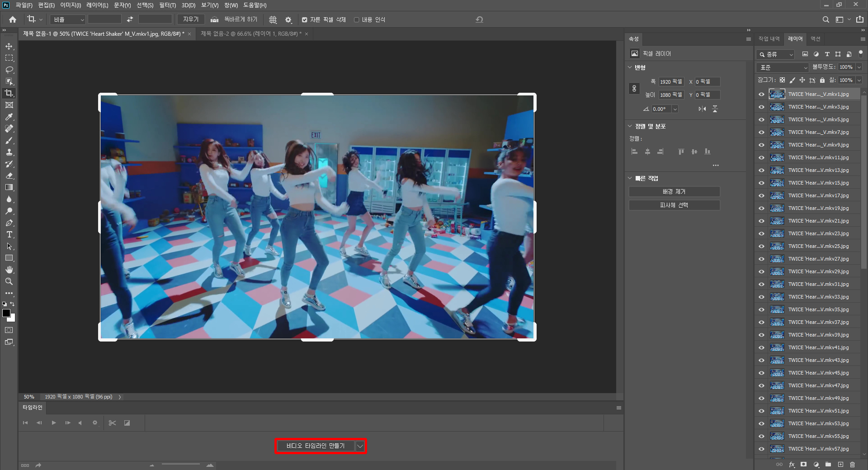Switch to the '제목 없음-2' document tab
868x470 pixels.
(x=250, y=34)
